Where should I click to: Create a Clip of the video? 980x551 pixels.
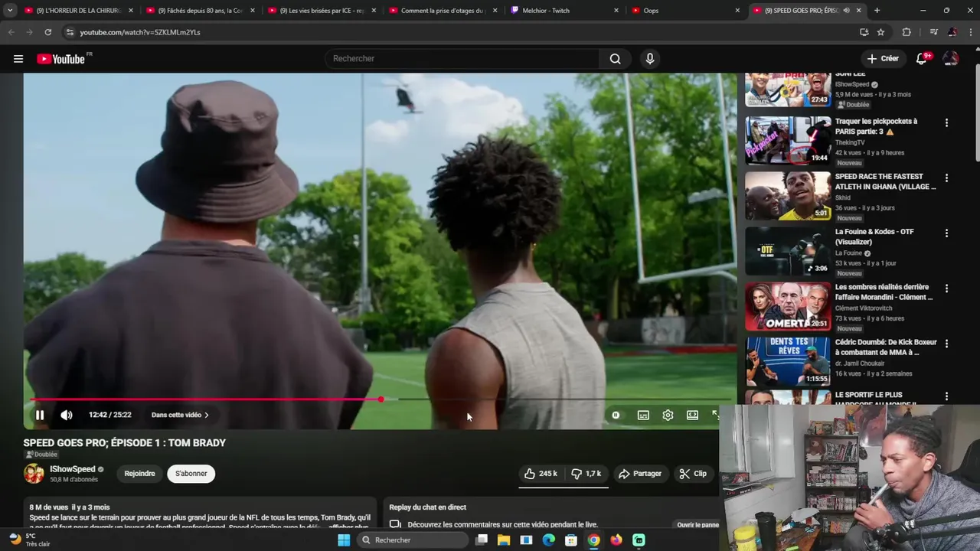pyautogui.click(x=693, y=474)
